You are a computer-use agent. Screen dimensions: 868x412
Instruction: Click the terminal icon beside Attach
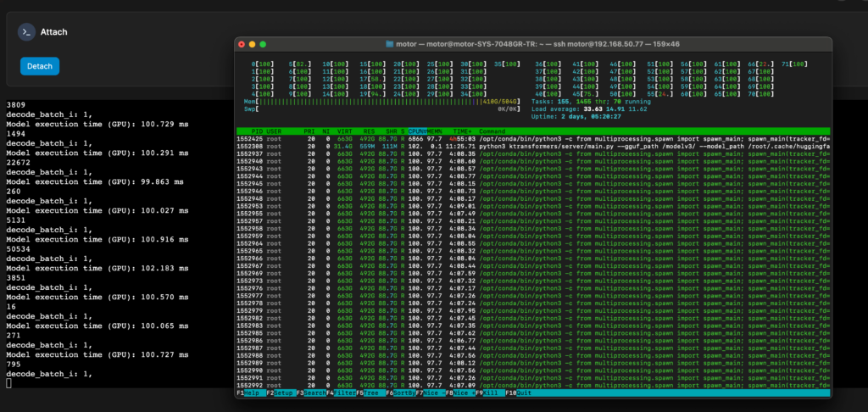[x=25, y=32]
